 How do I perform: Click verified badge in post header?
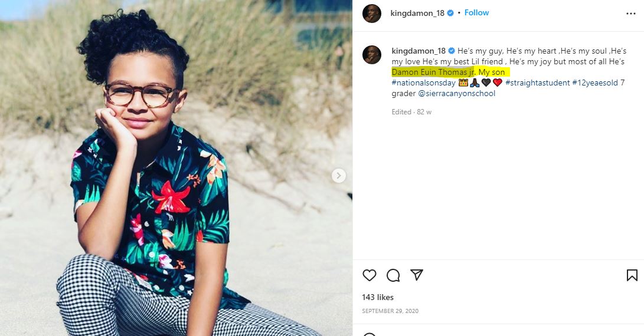[x=450, y=13]
